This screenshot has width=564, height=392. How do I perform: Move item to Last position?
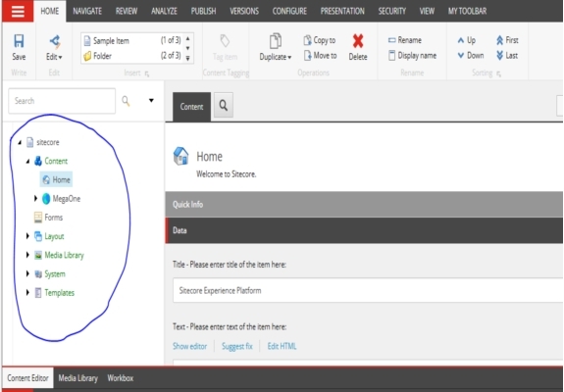(507, 55)
